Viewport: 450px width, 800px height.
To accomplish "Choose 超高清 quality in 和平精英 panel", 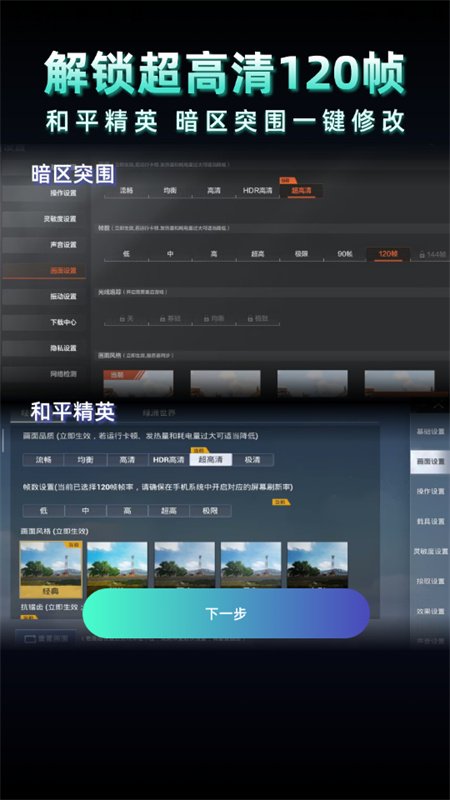I will coord(211,460).
